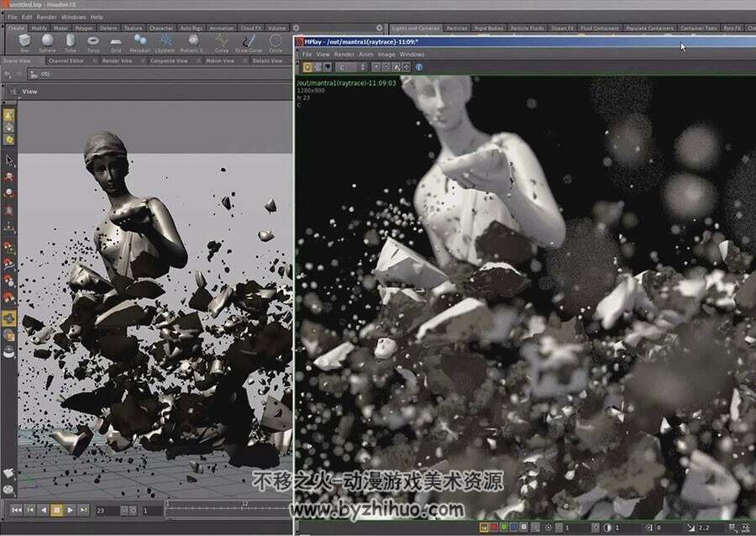The width and height of the screenshot is (756, 536).
Task: Open the right shelf options circle button
Action: pyautogui.click(x=380, y=28)
